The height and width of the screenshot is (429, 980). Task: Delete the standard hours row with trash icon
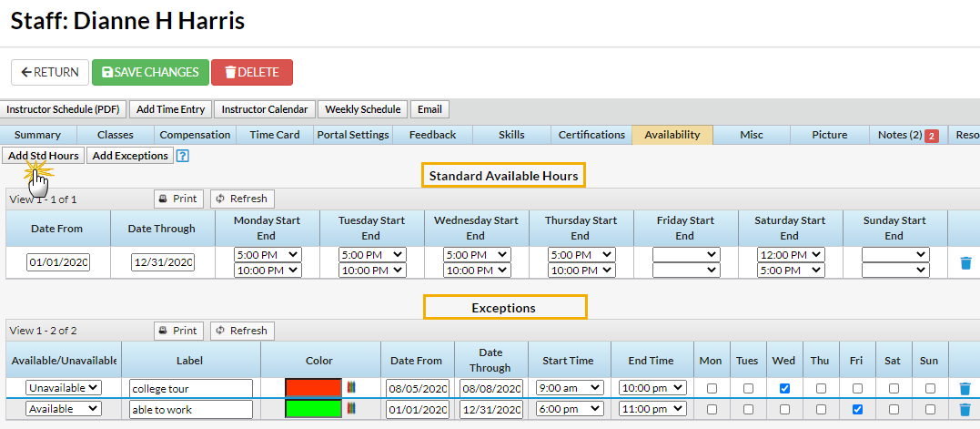[x=965, y=262]
